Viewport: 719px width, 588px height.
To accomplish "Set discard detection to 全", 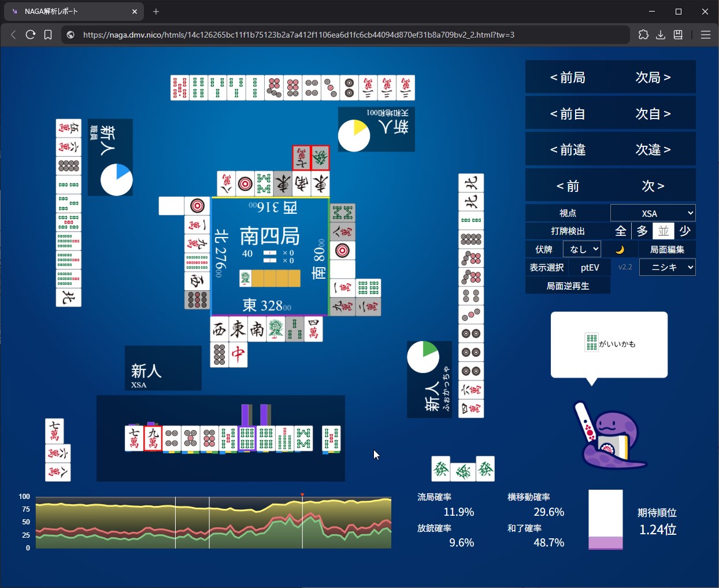I will [x=621, y=231].
